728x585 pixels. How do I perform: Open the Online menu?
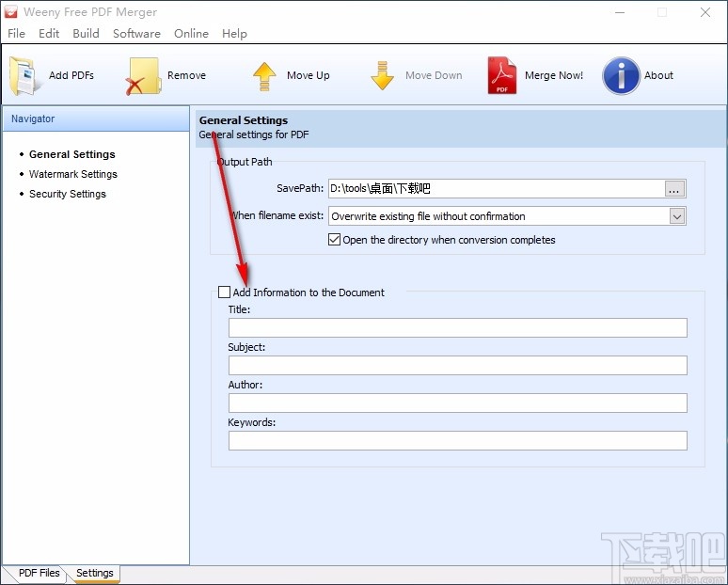[191, 34]
